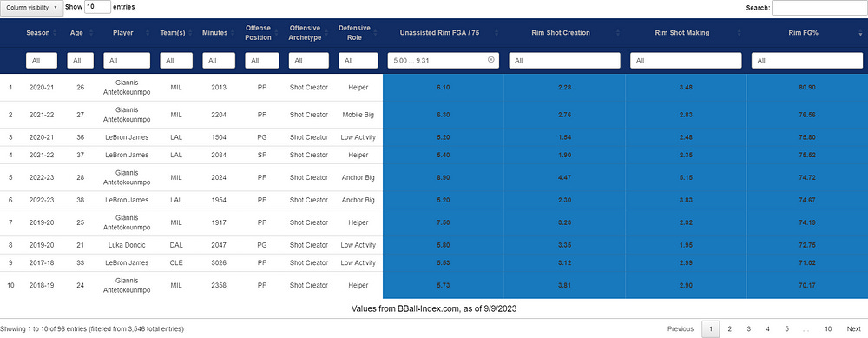
Task: Go to pagination page 10
Action: 827,329
